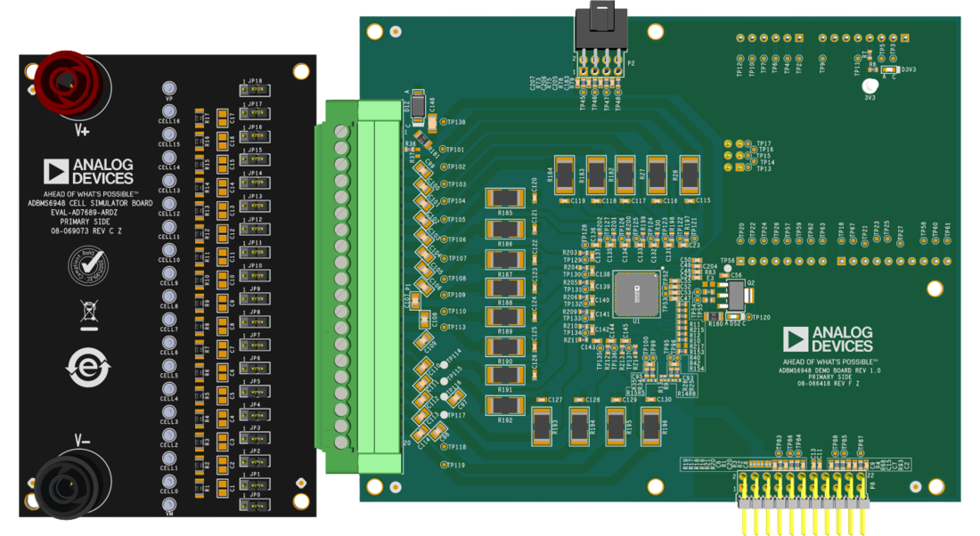The height and width of the screenshot is (536, 980).
Task: Select resistor R188
Action: (x=505, y=288)
